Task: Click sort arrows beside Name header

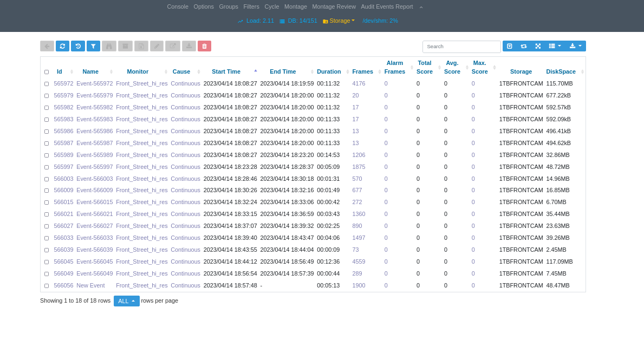Action: click(x=111, y=72)
